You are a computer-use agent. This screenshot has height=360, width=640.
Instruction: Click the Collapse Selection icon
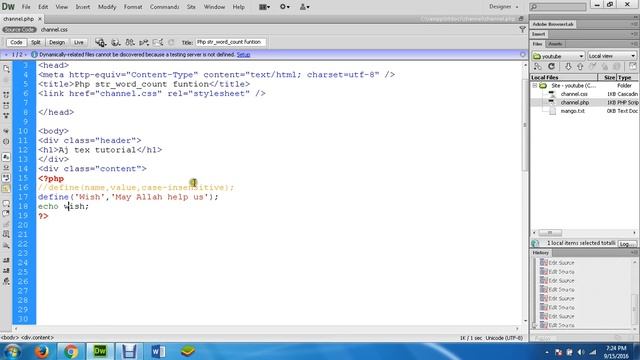coord(6,106)
